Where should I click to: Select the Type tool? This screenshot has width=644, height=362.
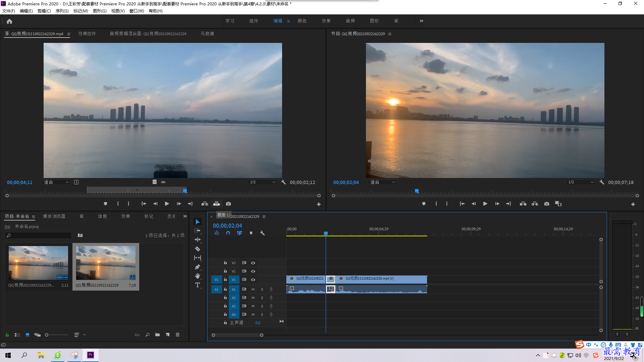198,285
